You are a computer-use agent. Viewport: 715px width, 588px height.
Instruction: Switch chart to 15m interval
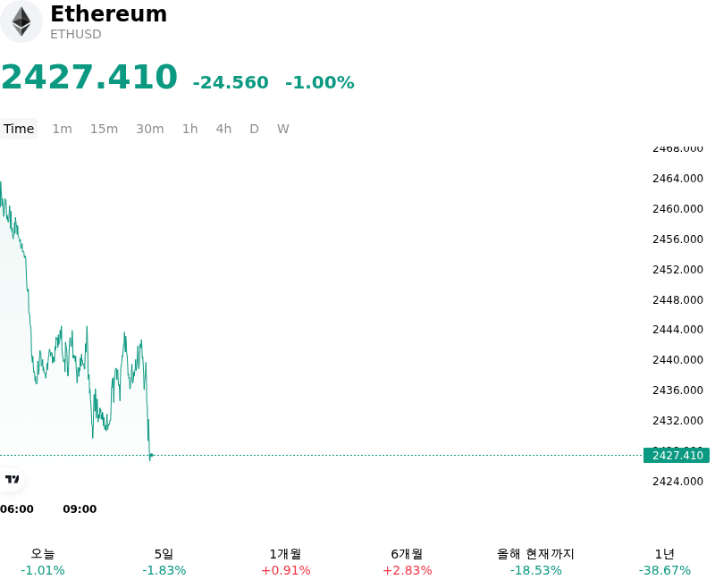point(104,129)
